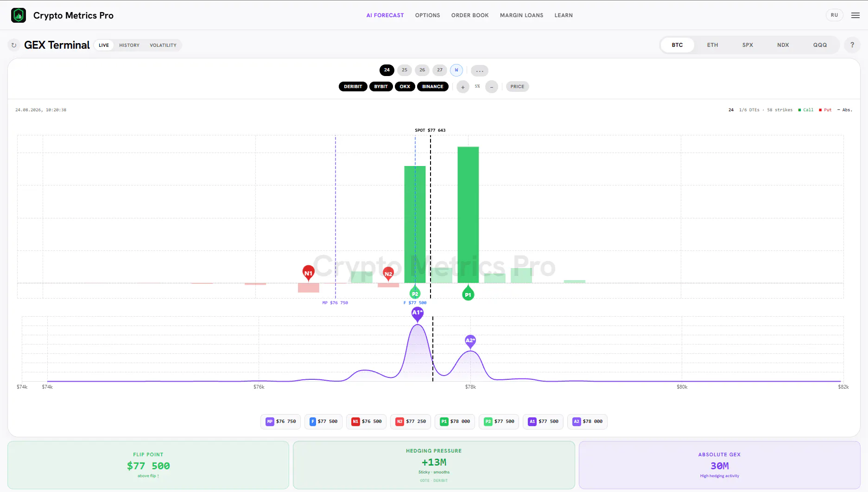Select expiry date 26
The image size is (868, 492).
422,70
